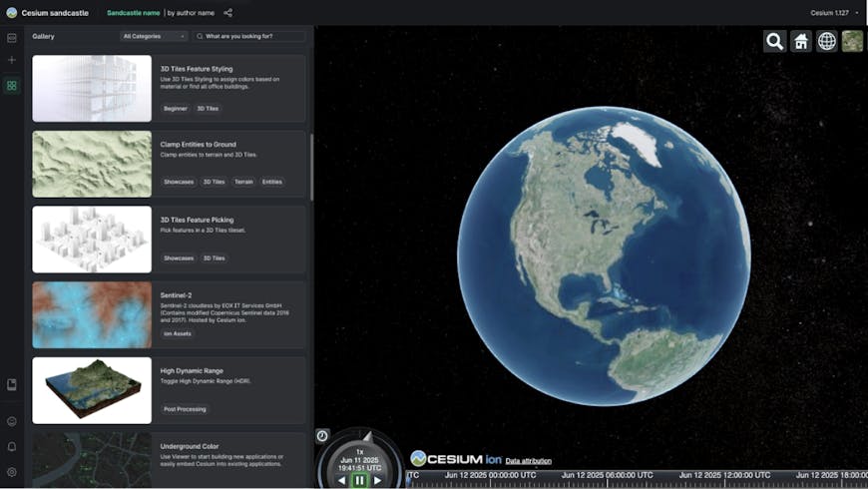The height and width of the screenshot is (489, 868).
Task: Select the Showcases tag on Feature Picking
Action: pos(179,258)
